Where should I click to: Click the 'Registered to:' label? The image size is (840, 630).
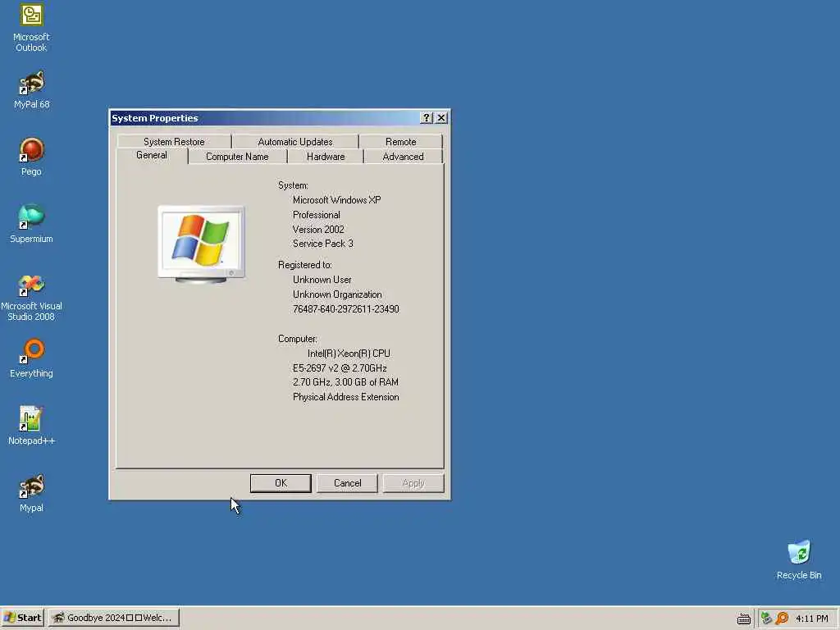(x=305, y=265)
